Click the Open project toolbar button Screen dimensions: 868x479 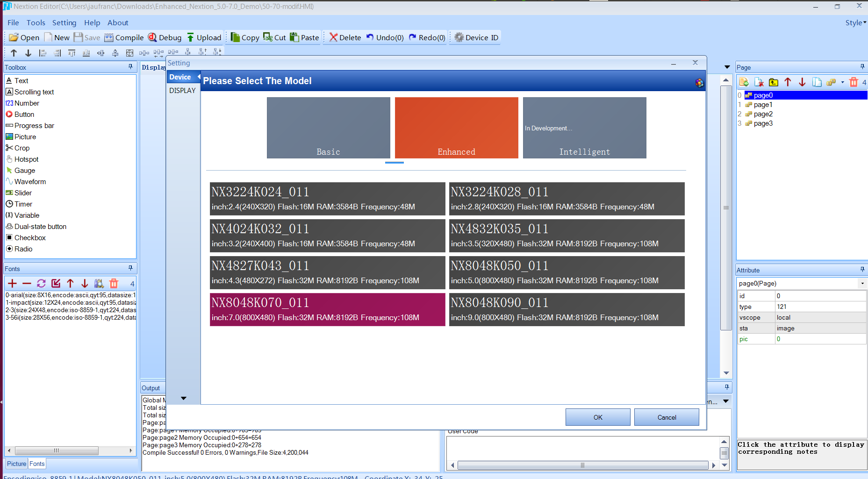point(24,37)
